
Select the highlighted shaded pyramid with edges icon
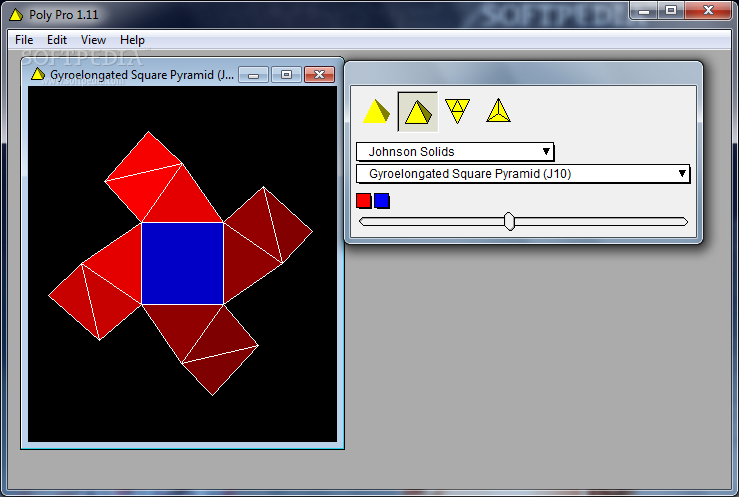(417, 111)
